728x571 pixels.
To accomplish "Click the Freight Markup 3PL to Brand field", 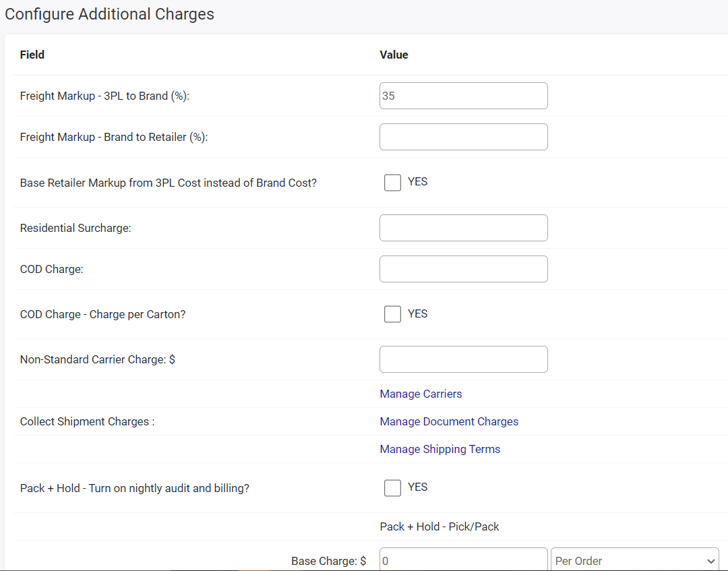I will click(463, 96).
